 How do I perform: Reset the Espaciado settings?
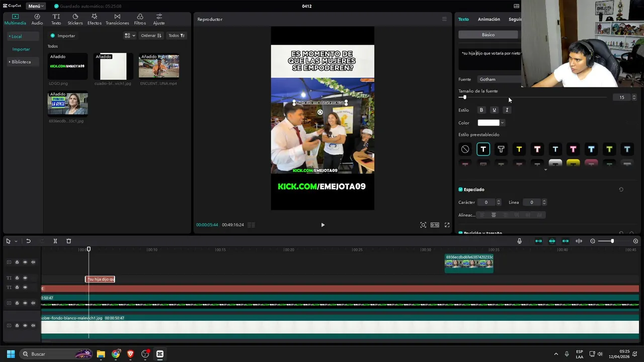(621, 190)
